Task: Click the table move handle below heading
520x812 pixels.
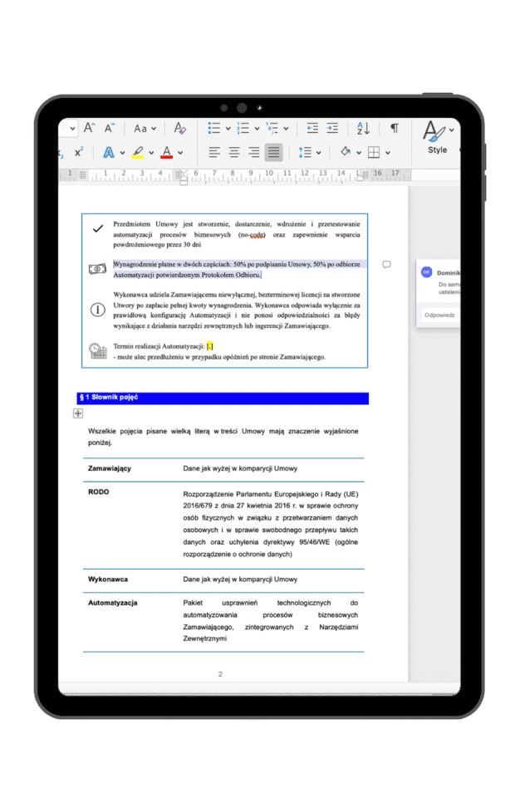Action: tap(78, 413)
